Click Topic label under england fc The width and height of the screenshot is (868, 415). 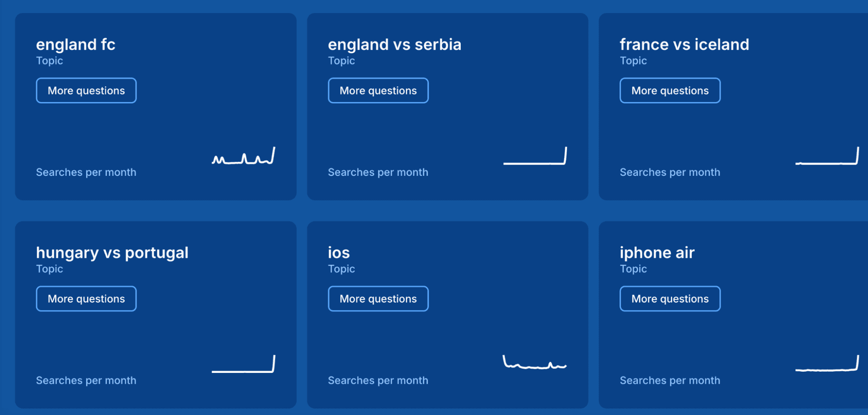[x=49, y=61]
